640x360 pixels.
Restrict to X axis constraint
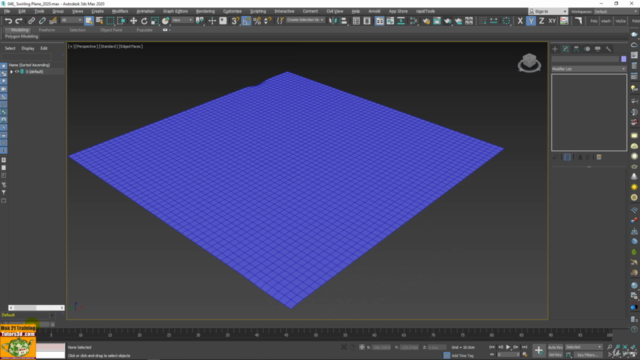[520, 21]
